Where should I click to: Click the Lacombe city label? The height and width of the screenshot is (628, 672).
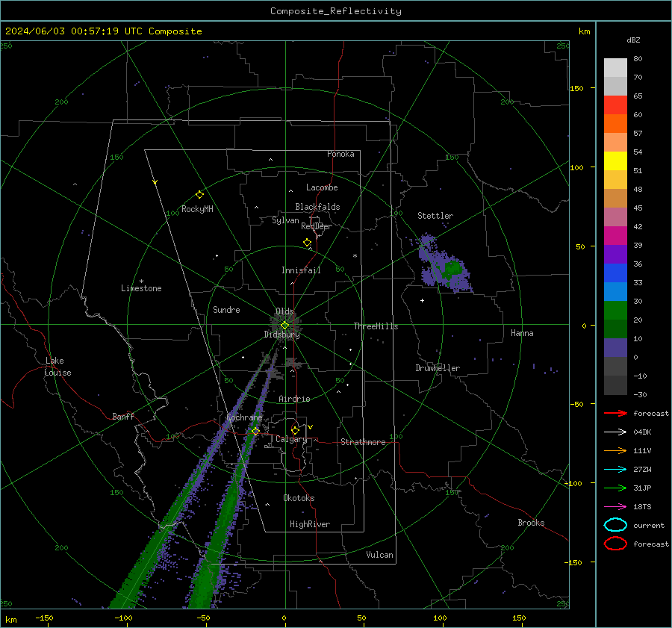pos(322,187)
